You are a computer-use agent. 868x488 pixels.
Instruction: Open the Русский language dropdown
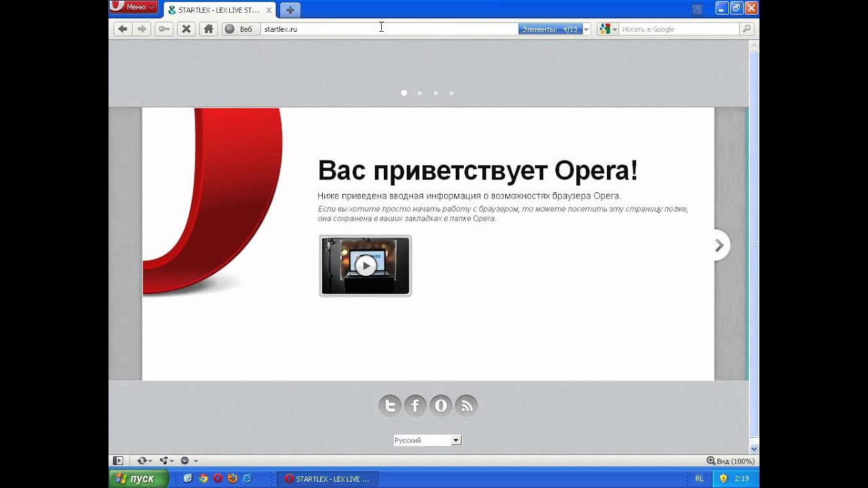(427, 441)
